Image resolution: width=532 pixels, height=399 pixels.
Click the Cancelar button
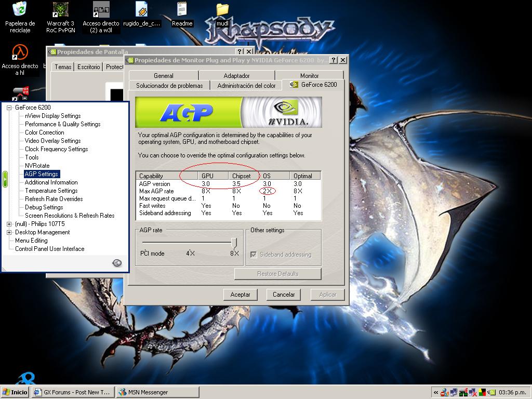[x=284, y=295]
